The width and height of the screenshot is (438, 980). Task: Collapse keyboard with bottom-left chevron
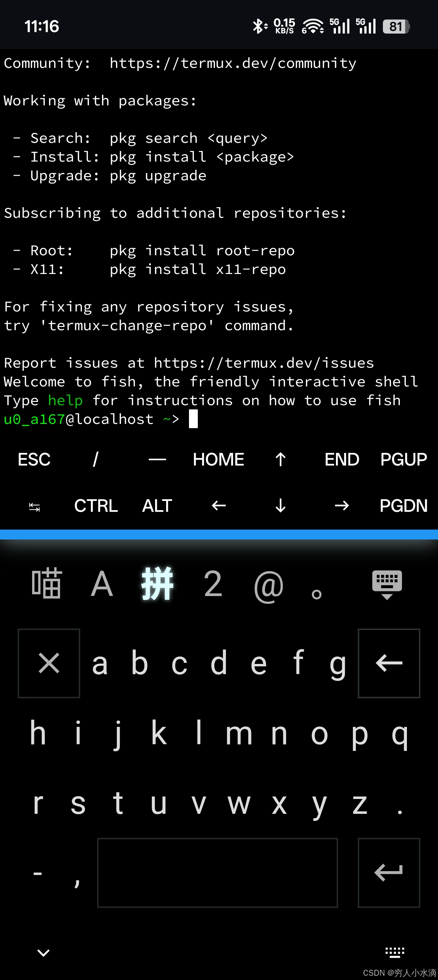point(43,953)
